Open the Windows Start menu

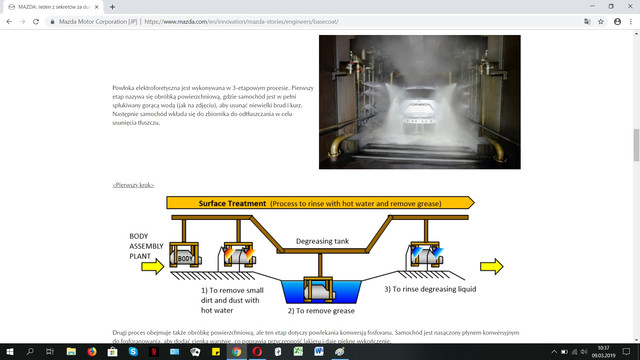point(10,351)
